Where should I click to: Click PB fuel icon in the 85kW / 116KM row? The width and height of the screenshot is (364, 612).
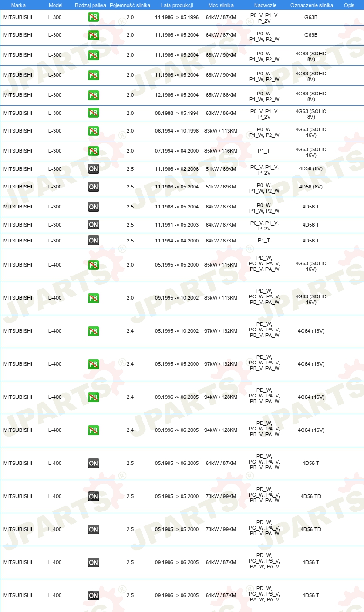[93, 151]
